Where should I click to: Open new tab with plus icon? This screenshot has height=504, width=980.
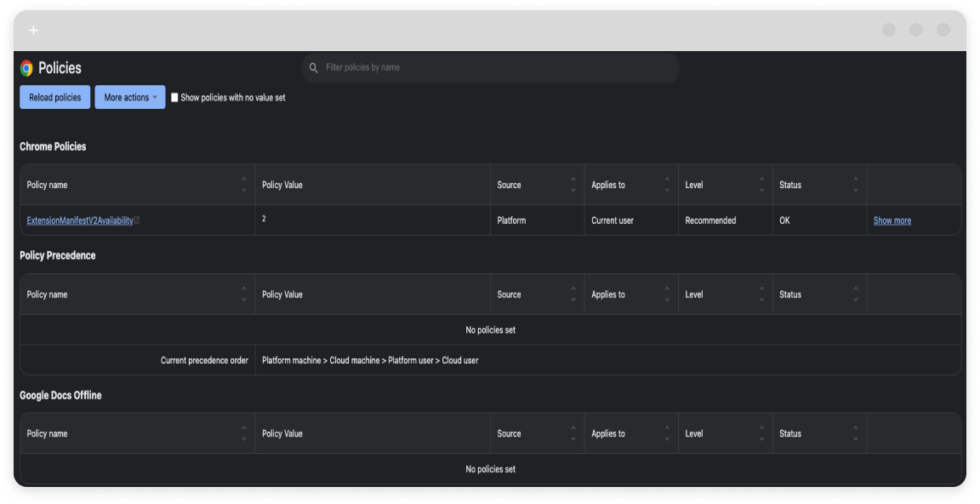34,30
